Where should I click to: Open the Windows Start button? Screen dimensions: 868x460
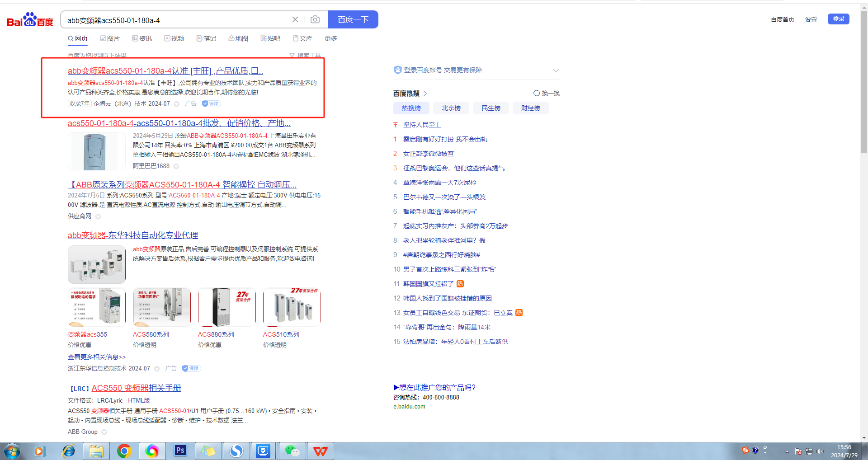coord(12,451)
